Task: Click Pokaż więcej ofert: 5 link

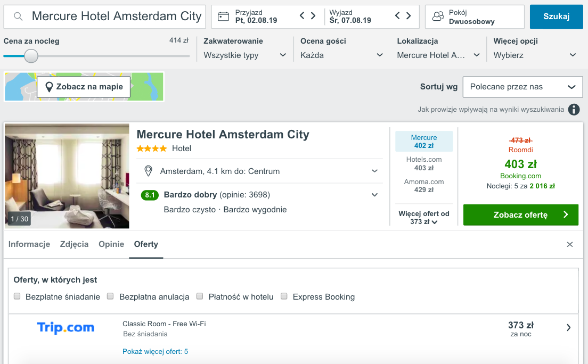Action: point(155,352)
